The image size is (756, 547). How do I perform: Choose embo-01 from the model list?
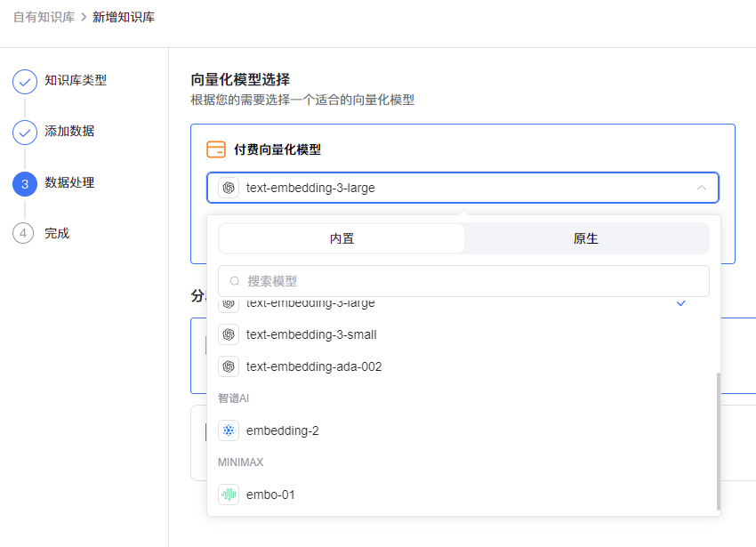coord(270,495)
